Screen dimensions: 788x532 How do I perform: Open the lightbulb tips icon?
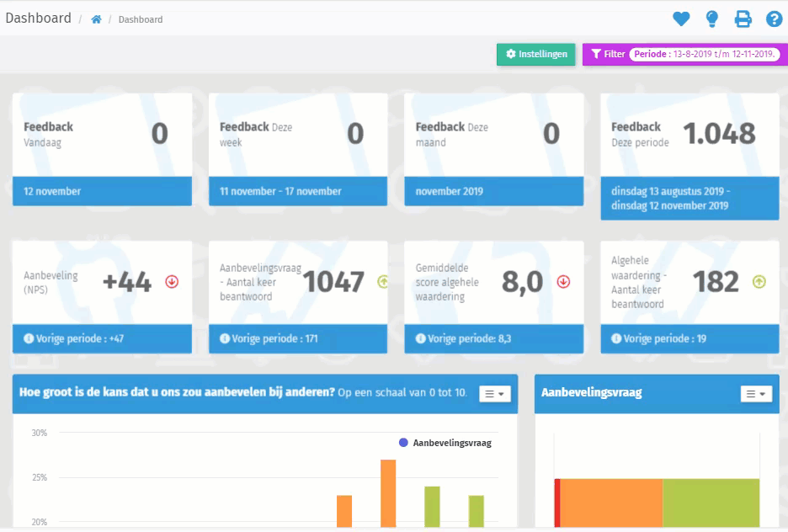tap(711, 19)
